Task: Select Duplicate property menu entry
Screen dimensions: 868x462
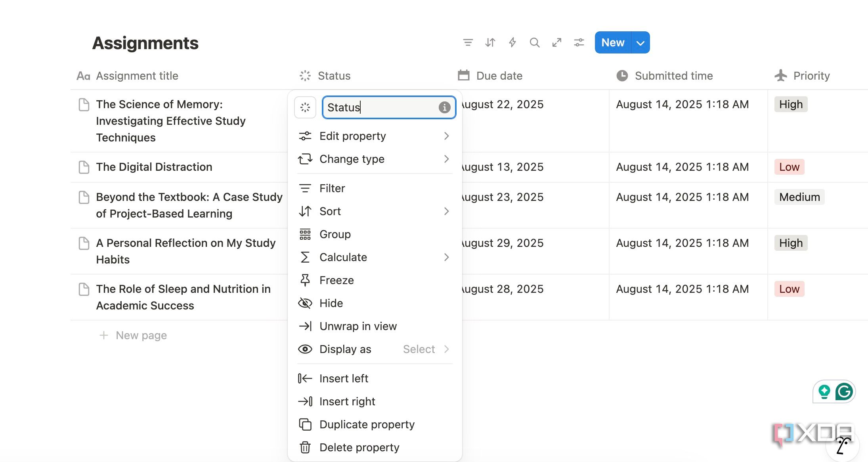Action: click(375, 424)
